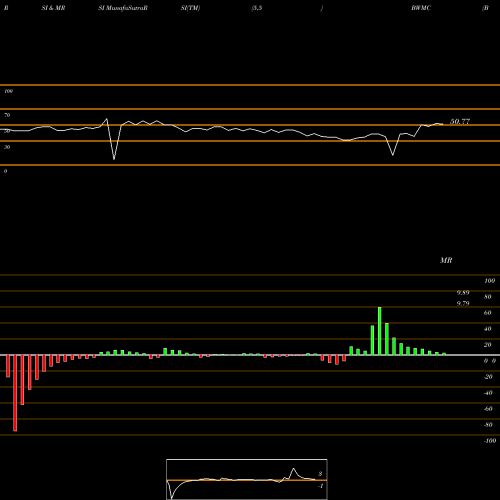Click the 'SI(TM)' header text

[190, 8]
